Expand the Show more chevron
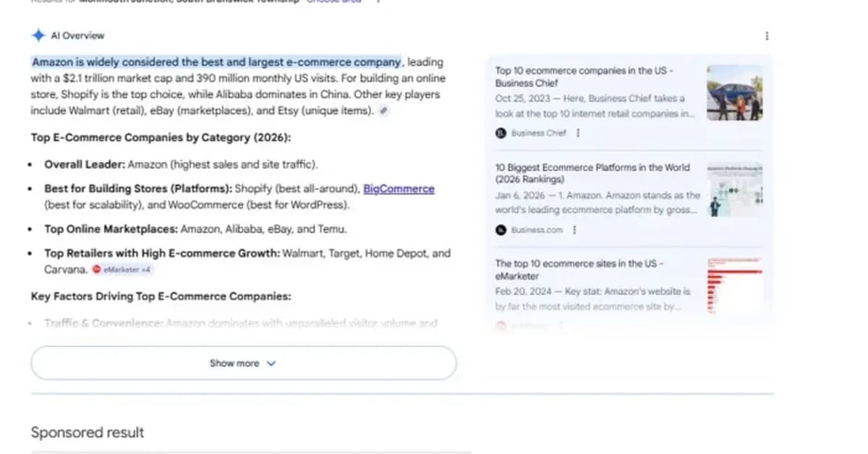The width and height of the screenshot is (868, 454). click(x=271, y=364)
